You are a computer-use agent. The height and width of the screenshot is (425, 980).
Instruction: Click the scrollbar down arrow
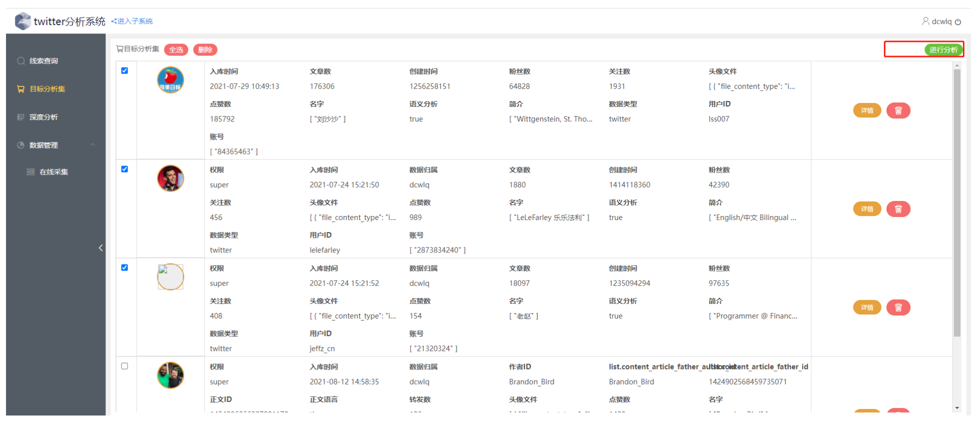[x=957, y=408]
